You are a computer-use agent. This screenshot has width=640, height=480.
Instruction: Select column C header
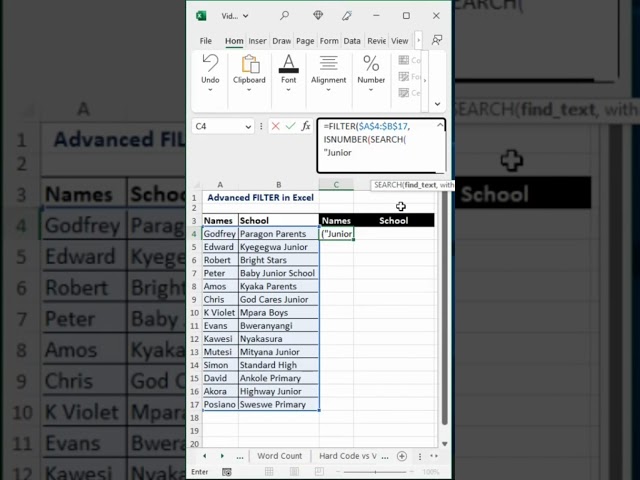[x=336, y=184]
